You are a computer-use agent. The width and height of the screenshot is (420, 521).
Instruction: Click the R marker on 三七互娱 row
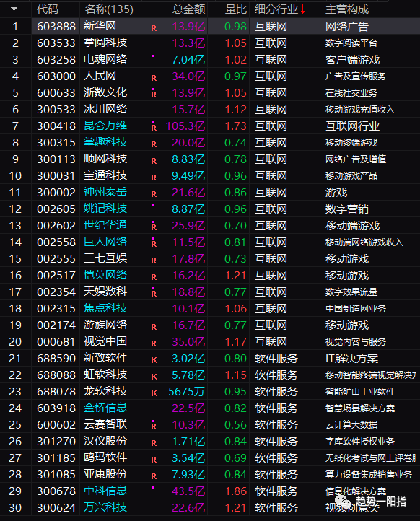click(x=154, y=260)
